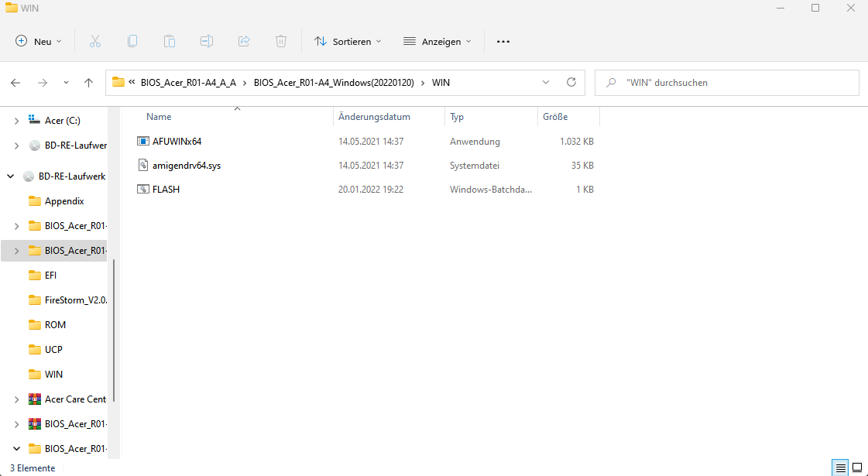Collapse the second BD-RE-Laufwerk node

[x=11, y=176]
